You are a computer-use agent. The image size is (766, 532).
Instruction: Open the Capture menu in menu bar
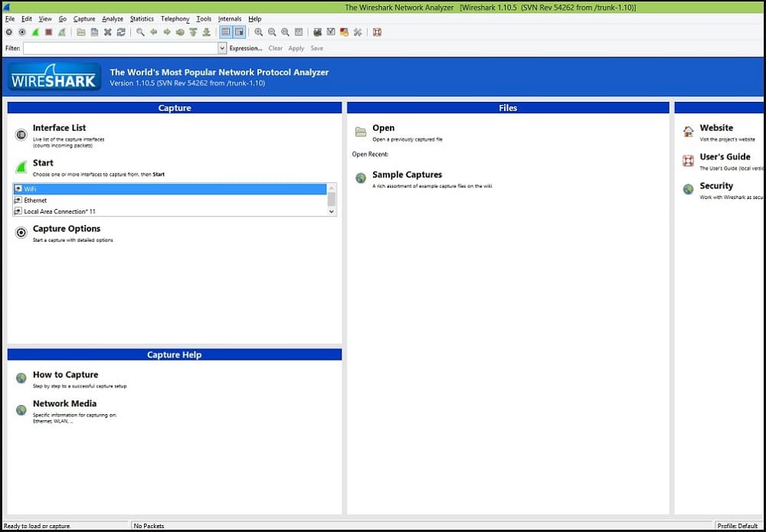[84, 19]
